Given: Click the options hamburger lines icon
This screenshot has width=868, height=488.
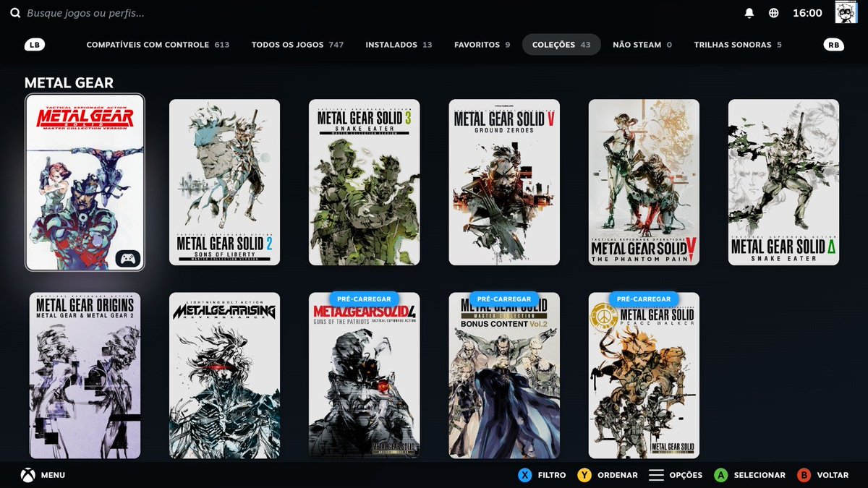Looking at the screenshot, I should 656,475.
